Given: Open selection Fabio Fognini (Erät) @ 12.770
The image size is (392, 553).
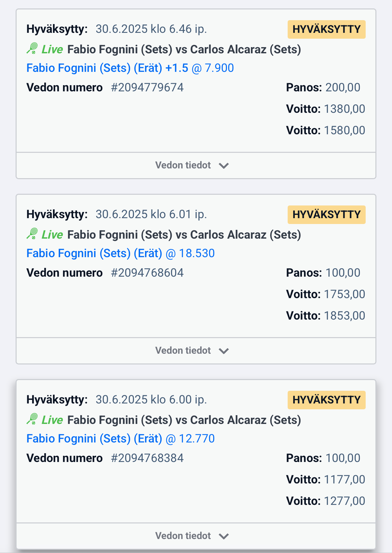Looking at the screenshot, I should coord(121,439).
